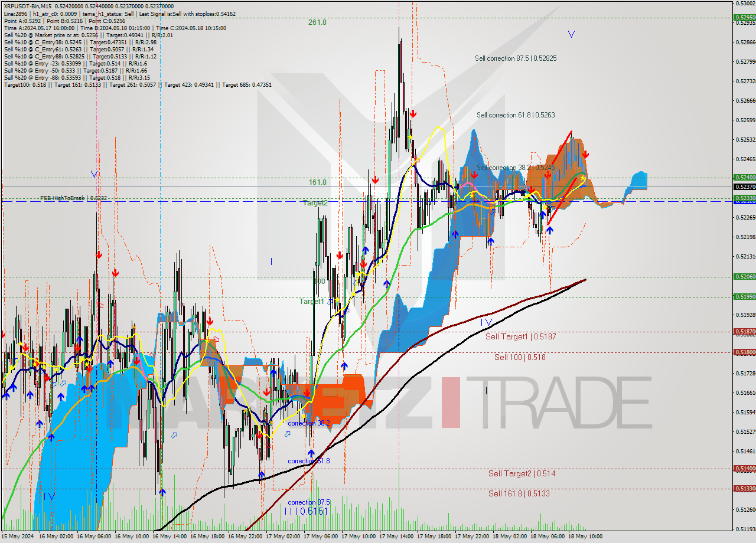Click the 'Sell %20 @ Market price' info line

point(88,35)
